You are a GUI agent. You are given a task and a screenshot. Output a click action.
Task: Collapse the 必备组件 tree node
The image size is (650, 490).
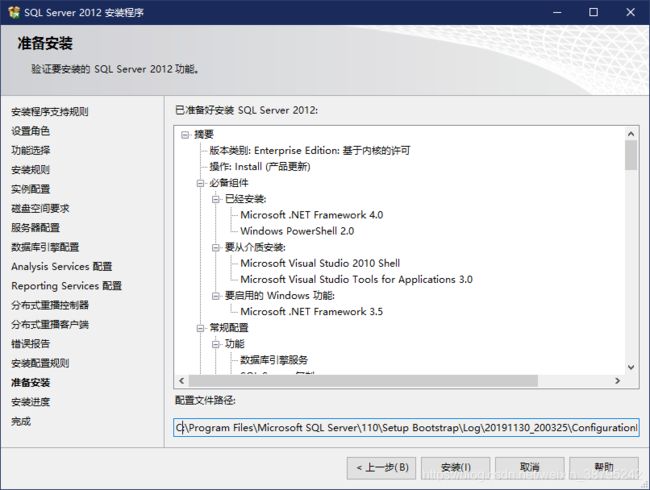(x=200, y=183)
